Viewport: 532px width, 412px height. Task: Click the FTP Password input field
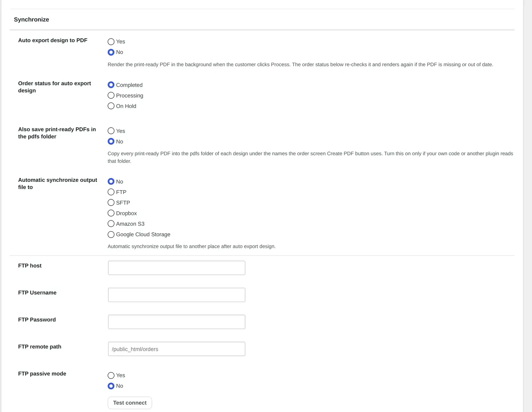coord(177,322)
